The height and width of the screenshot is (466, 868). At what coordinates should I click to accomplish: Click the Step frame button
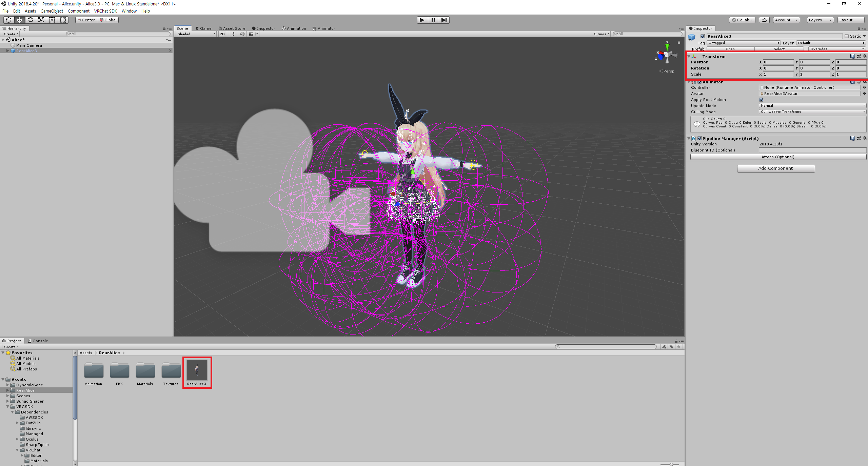tap(444, 20)
